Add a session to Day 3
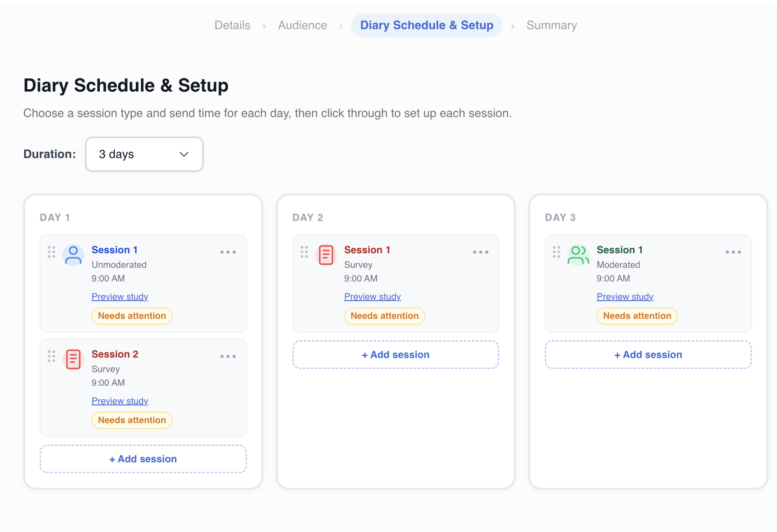 pyautogui.click(x=648, y=355)
